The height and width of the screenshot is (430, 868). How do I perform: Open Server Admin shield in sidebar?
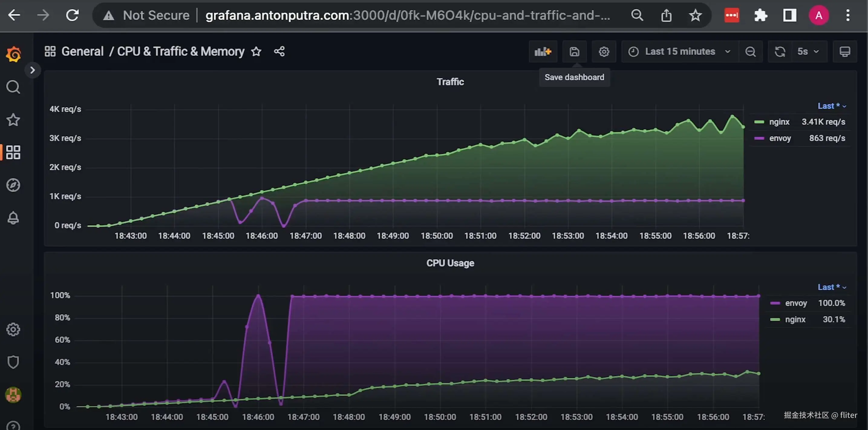[x=13, y=362]
